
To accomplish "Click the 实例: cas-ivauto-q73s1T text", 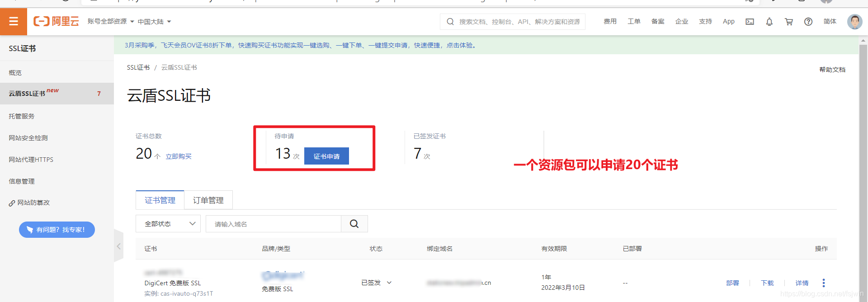I will (x=179, y=293).
